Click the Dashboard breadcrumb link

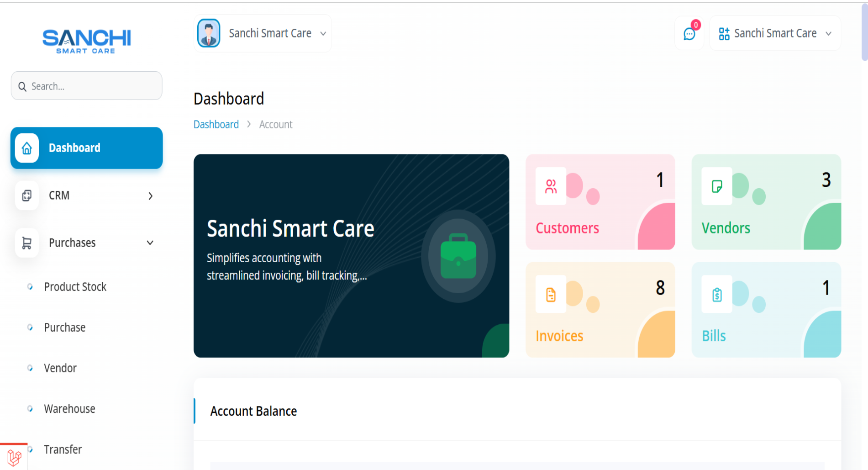(x=216, y=125)
